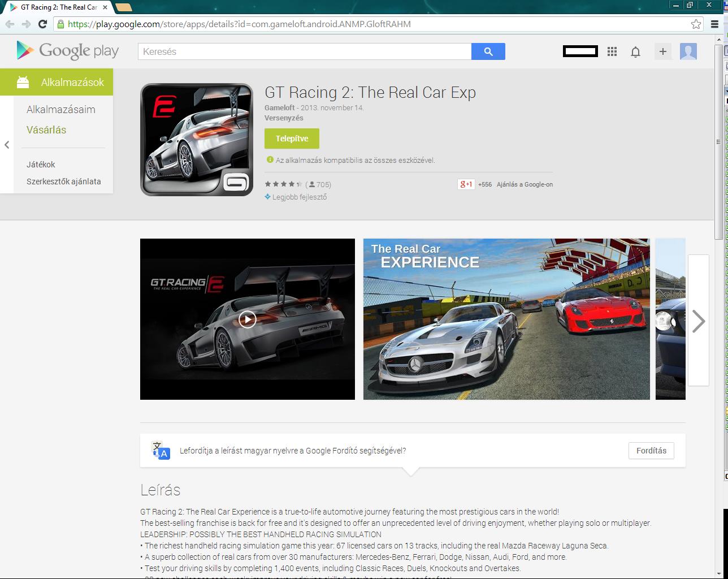The image size is (728, 579).
Task: Click the Legjobb fejlesztő label
Action: 300,197
